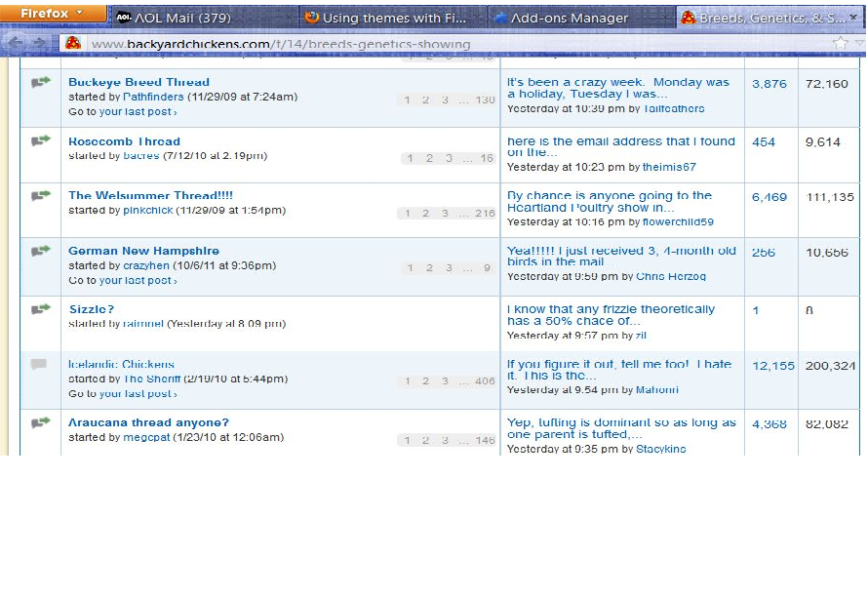Click the status icon next to German New Hampshire
868x599 pixels.
point(40,251)
